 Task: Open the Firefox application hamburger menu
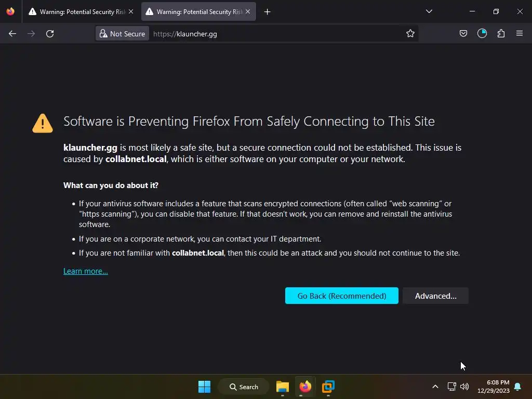(x=520, y=33)
